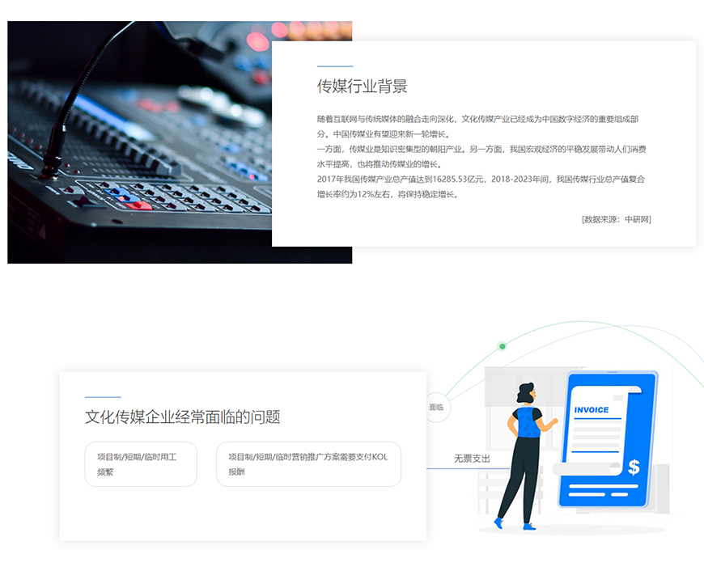Click the 面临 circle node

436,408
